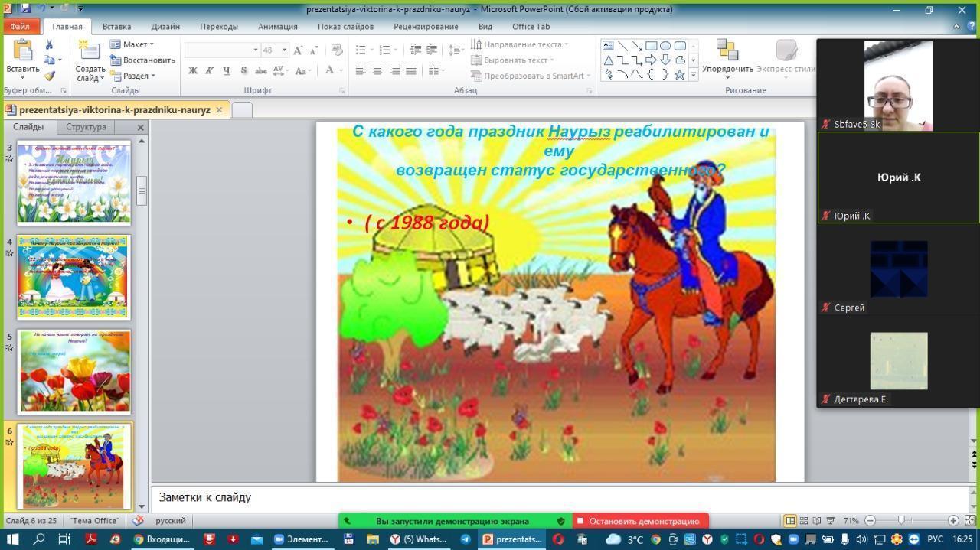Screen dimensions: 980x550
Task: Click the Create Slide (Создать слайд) icon
Action: 90,52
